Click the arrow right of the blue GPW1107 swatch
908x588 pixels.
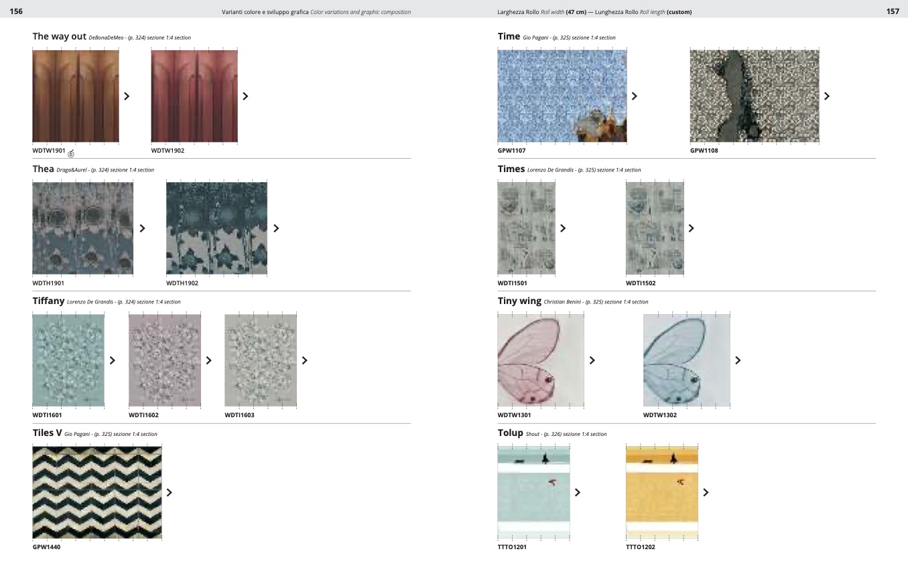tap(635, 96)
